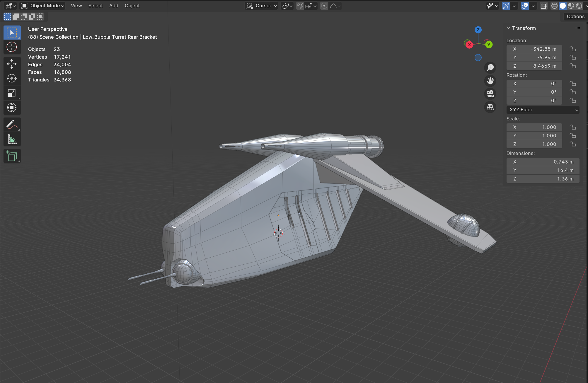Choose Extend Selection mode
The width and height of the screenshot is (588, 383).
(x=16, y=17)
